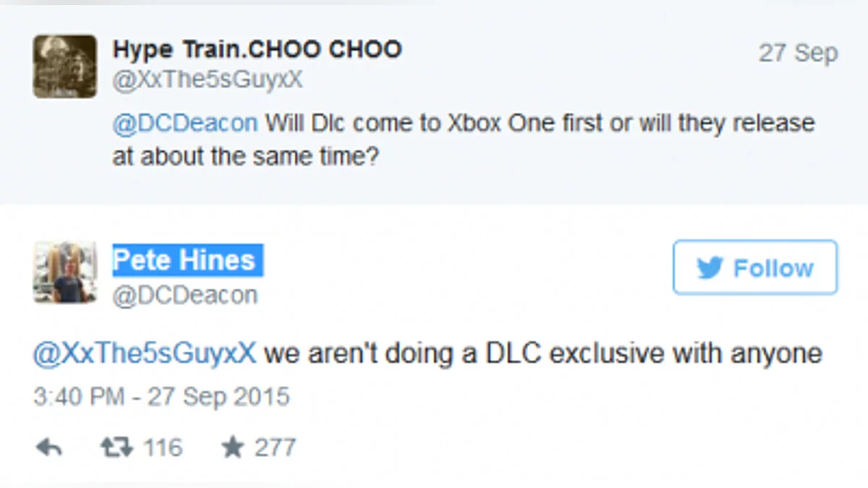
Task: View the 116 retweets count
Action: [162, 448]
